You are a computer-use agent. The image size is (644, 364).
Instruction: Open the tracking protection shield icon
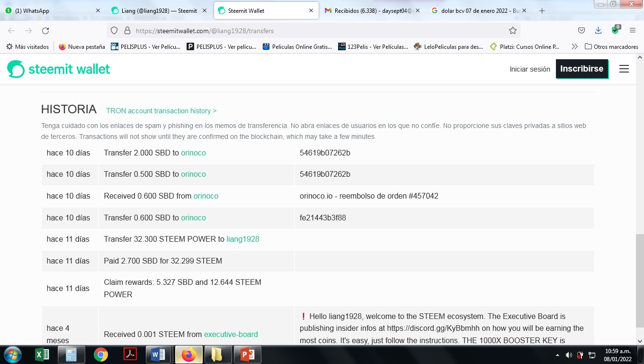pos(114,31)
